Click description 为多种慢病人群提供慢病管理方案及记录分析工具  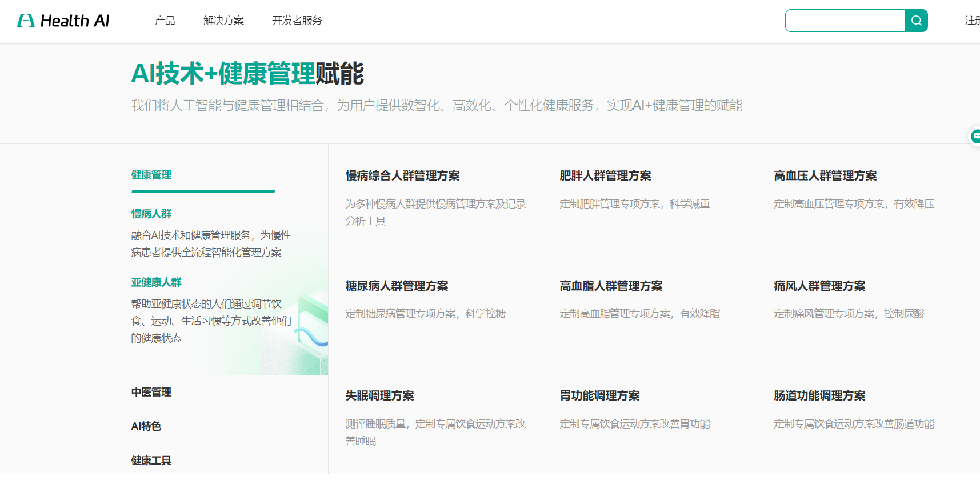(435, 213)
